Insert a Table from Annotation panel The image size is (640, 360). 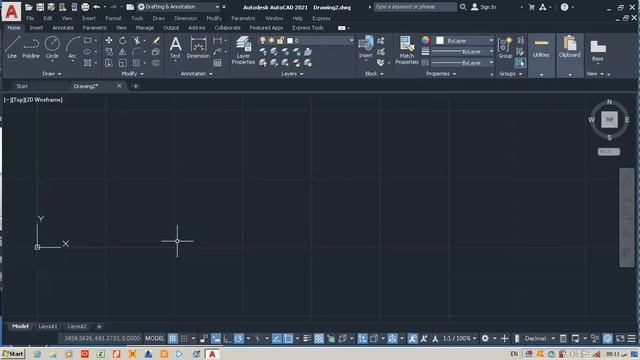pyautogui.click(x=217, y=63)
